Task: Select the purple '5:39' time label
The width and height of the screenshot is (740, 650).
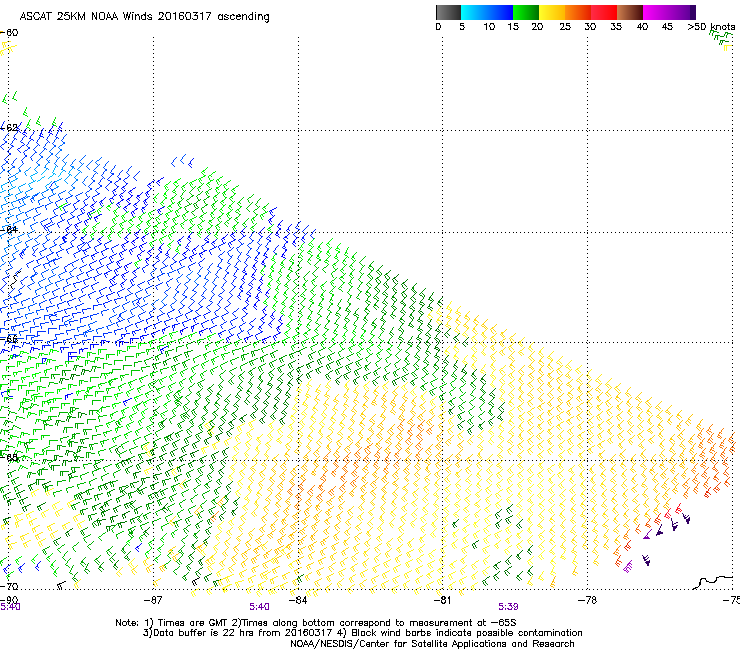Action: 508,607
